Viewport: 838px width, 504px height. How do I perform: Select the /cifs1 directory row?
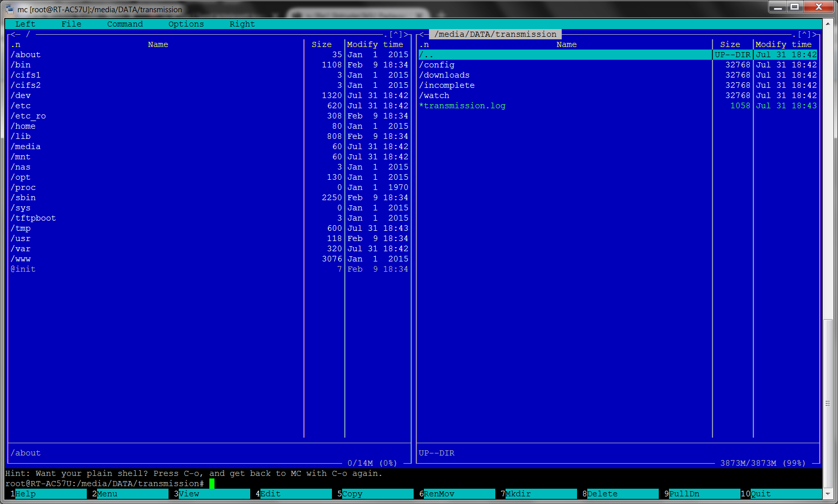point(209,75)
